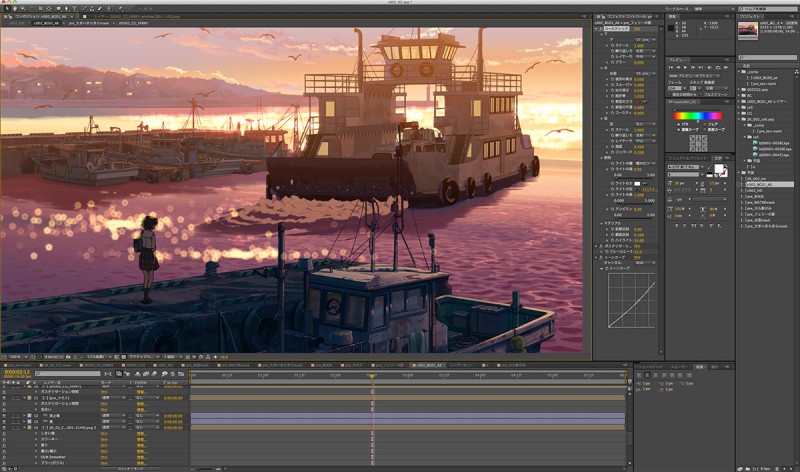
Task: Select the Zoom magnifier tool
Action: [x=23, y=9]
